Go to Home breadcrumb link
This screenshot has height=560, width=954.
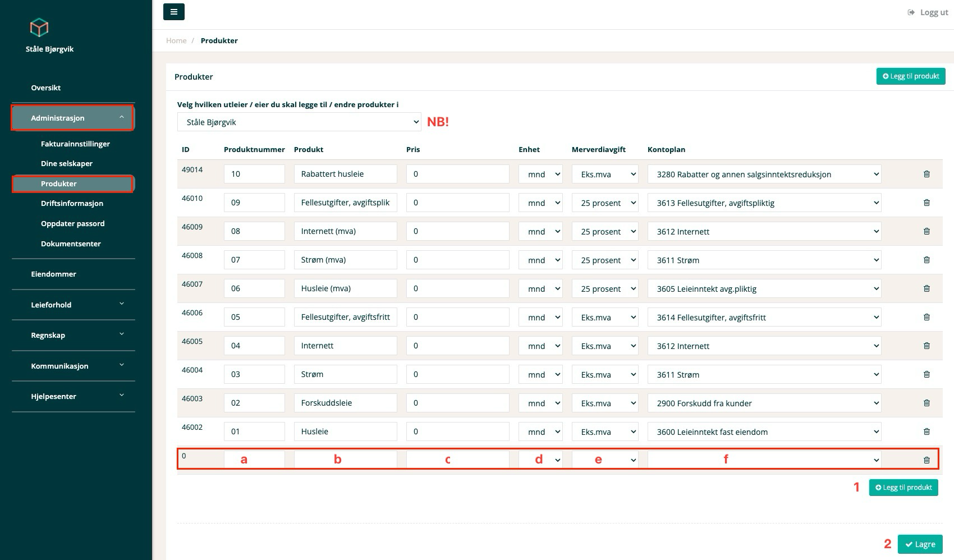(x=176, y=40)
